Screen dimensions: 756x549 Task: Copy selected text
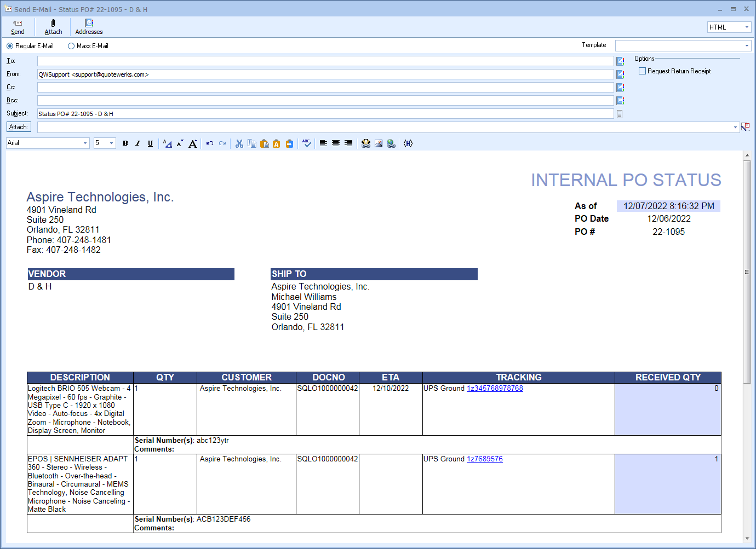252,143
